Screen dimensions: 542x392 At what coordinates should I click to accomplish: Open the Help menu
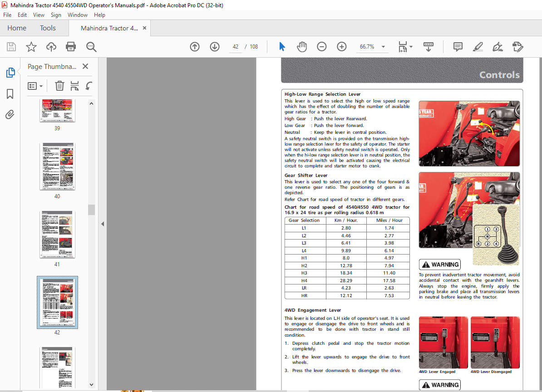pyautogui.click(x=99, y=15)
